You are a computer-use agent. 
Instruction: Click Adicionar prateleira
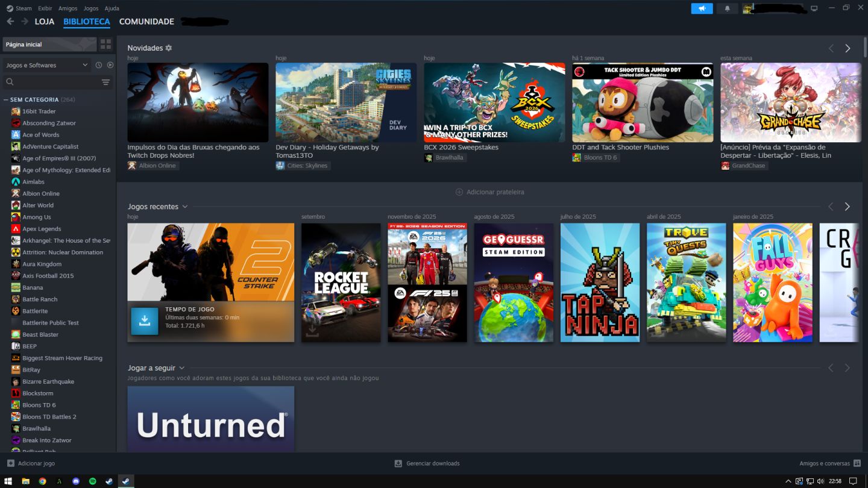(x=489, y=192)
